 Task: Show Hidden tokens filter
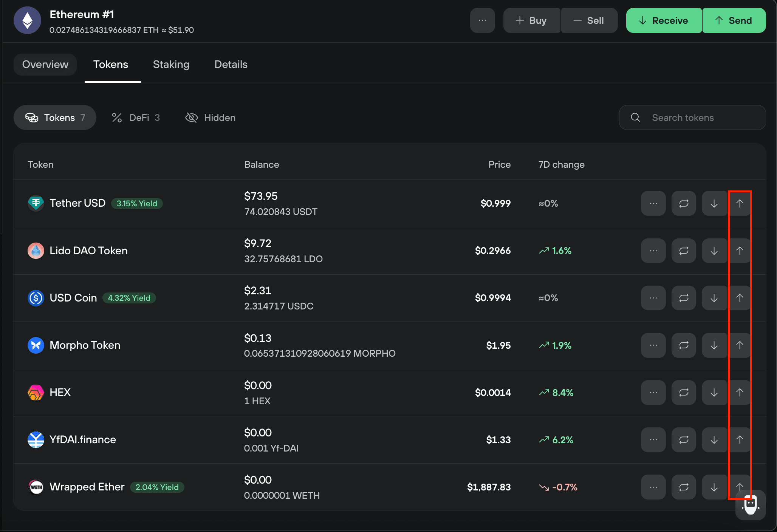211,118
